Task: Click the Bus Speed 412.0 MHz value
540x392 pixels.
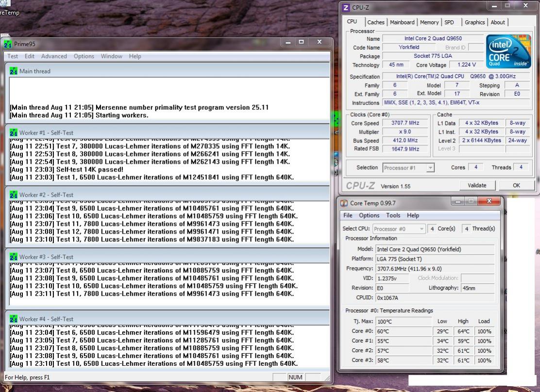Action: [405, 140]
